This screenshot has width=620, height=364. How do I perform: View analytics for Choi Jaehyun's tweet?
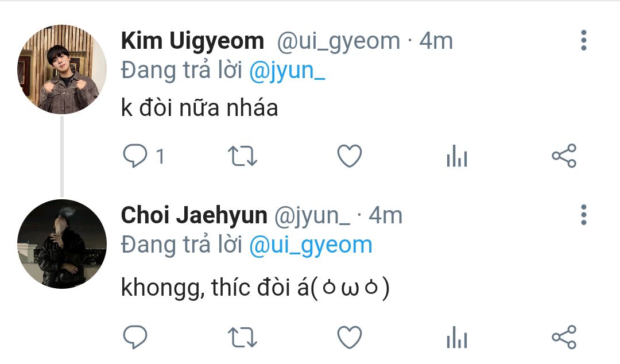coord(457,337)
